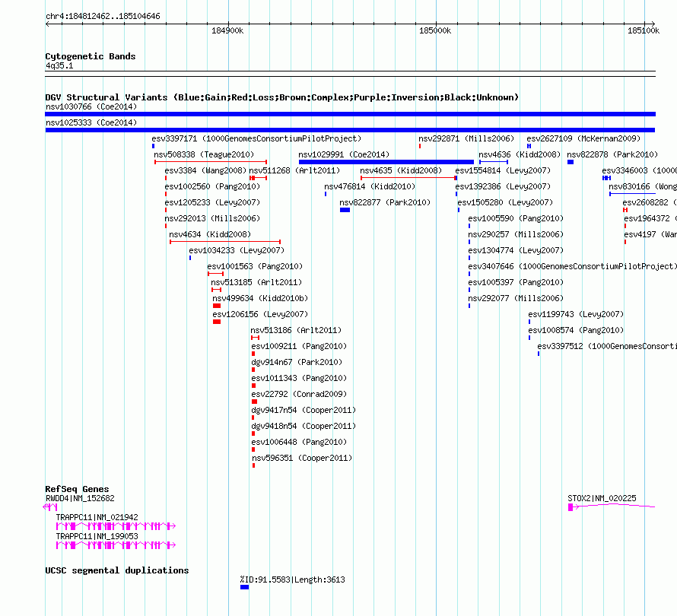
Task: Click esv1392386 (Levy2007) label
Action: pos(503,186)
